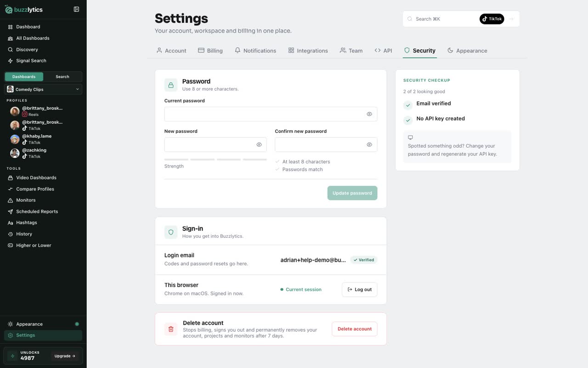
Task: Click the Buzzlytics logo
Action: (24, 9)
